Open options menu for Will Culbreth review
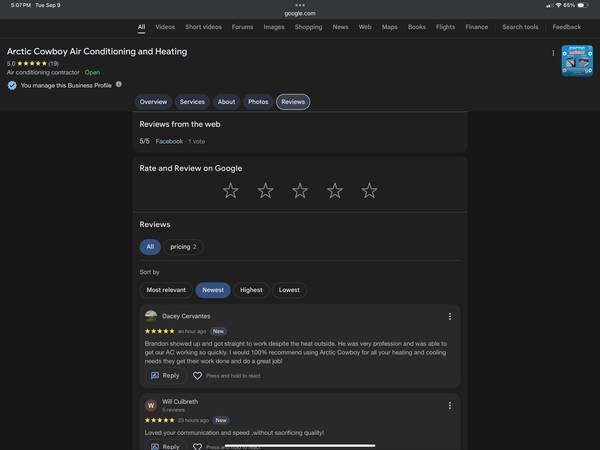 pyautogui.click(x=450, y=406)
